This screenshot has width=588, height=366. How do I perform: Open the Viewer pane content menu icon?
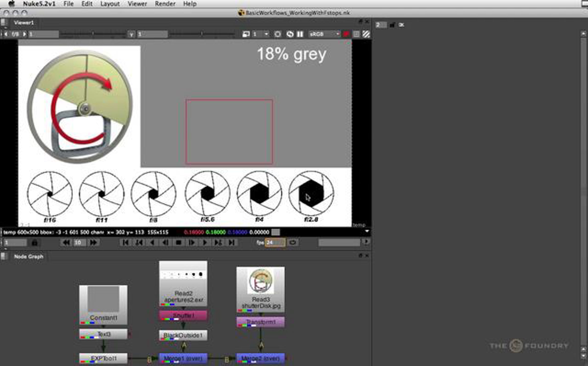tap(3, 23)
